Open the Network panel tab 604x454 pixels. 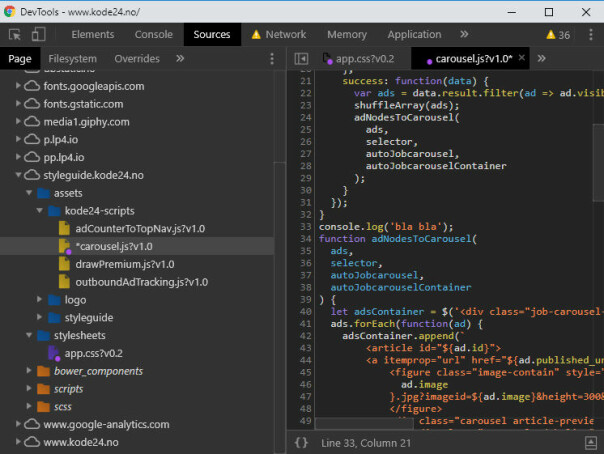tap(279, 34)
